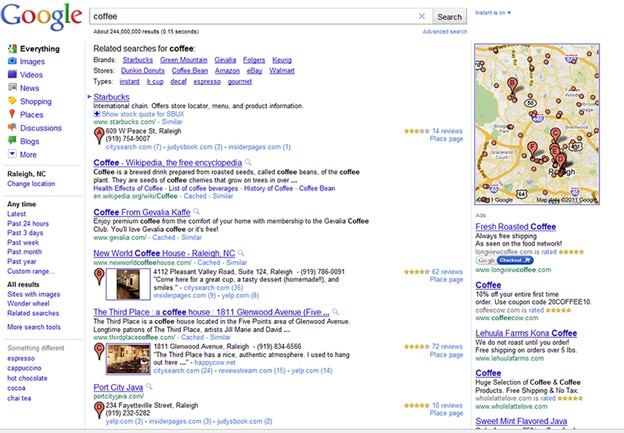Click the Images icon in left sidebar

click(12, 62)
